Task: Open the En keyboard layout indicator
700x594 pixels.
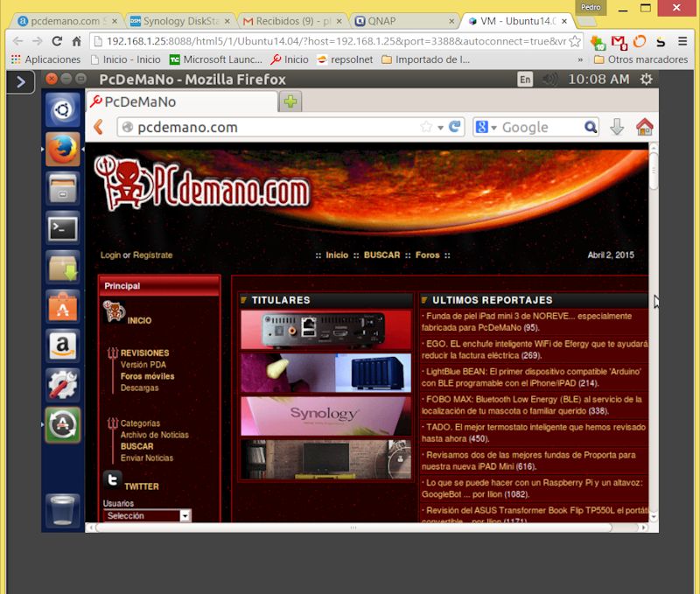Action: (x=525, y=80)
